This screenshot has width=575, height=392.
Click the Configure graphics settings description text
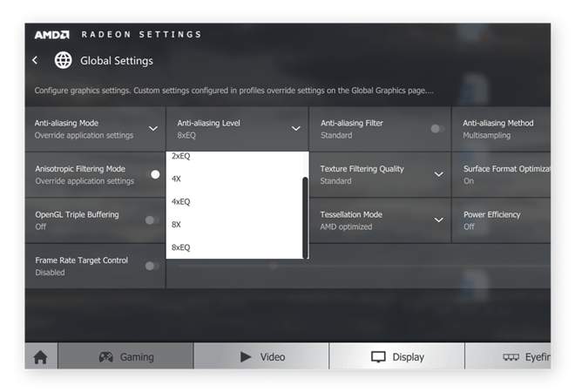coord(234,91)
